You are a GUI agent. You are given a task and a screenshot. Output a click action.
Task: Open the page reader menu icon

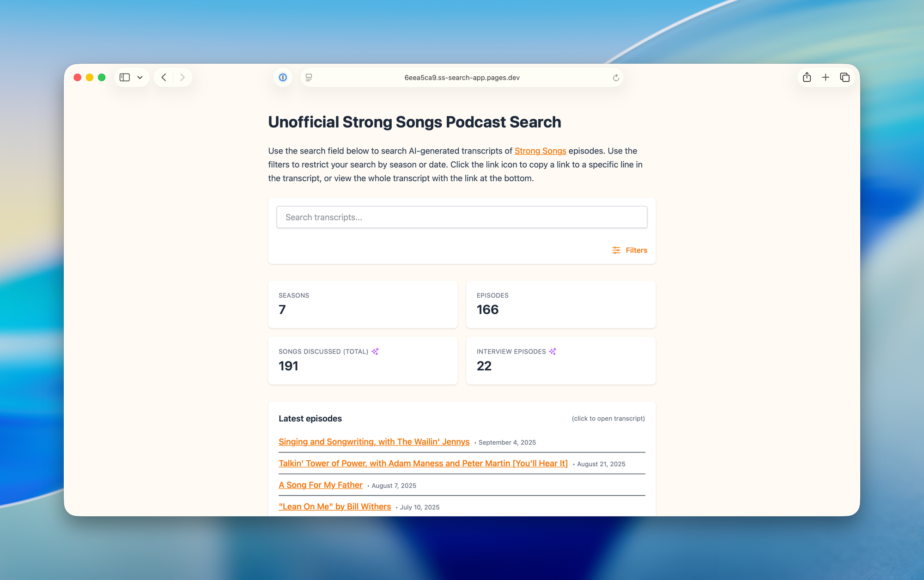pos(309,78)
